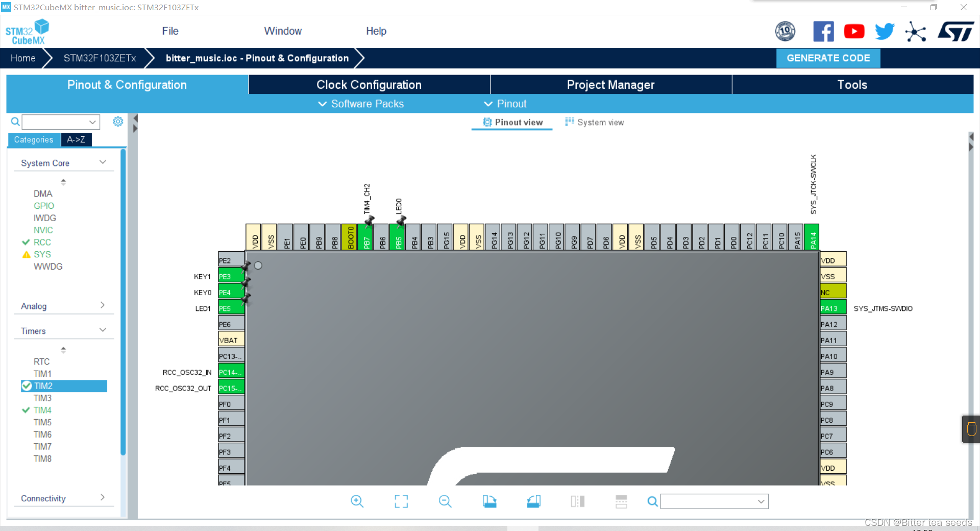Open the enabled RCC peripheral
This screenshot has width=980, height=531.
42,242
